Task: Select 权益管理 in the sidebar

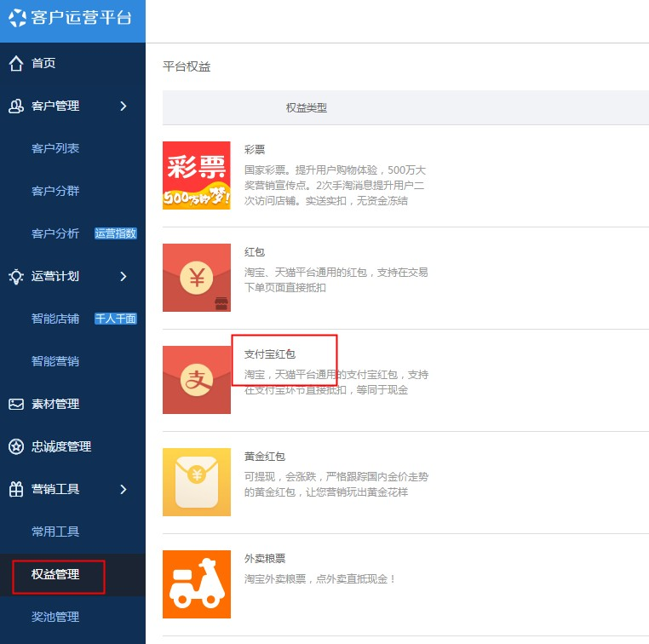Action: [55, 574]
